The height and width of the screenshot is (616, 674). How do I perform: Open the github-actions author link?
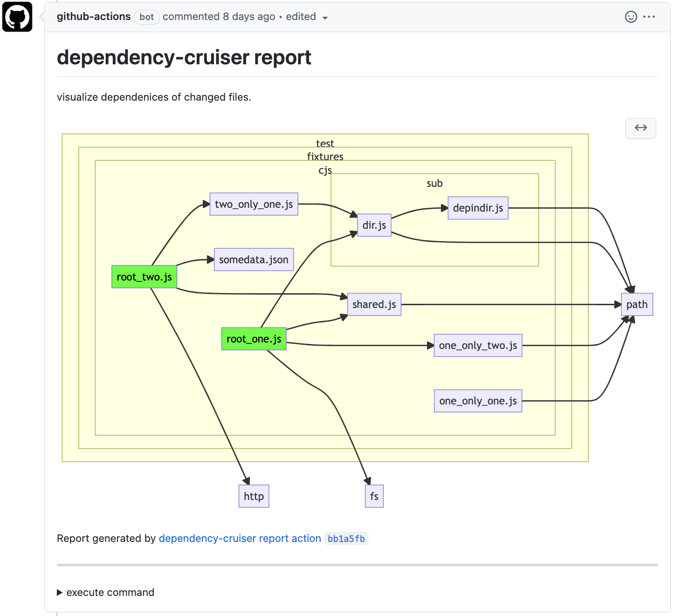tap(94, 16)
